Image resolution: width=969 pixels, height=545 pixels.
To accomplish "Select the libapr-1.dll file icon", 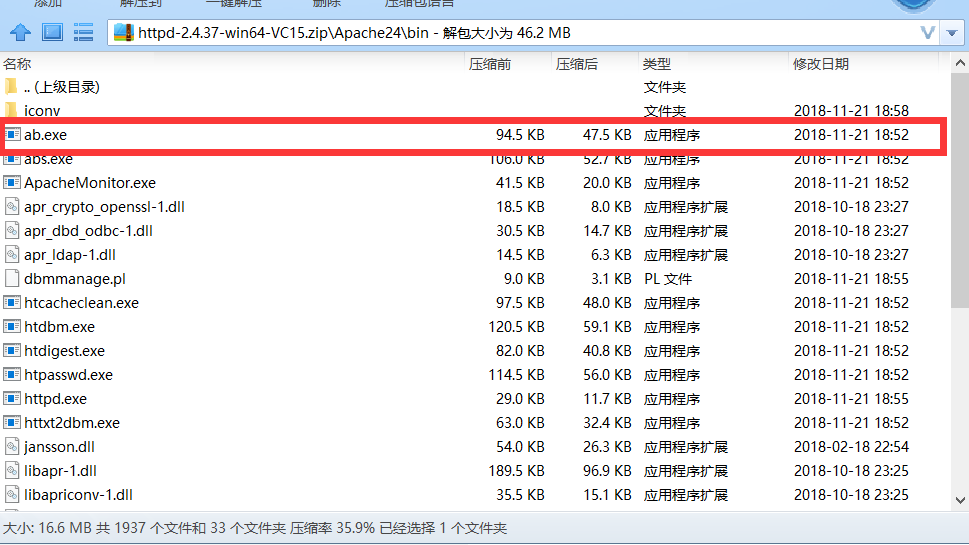I will pos(12,470).
